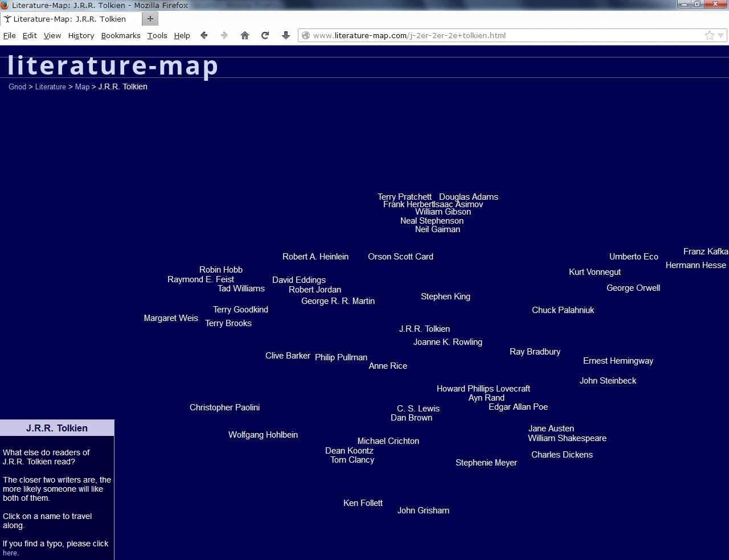Open the Help menu

(182, 35)
